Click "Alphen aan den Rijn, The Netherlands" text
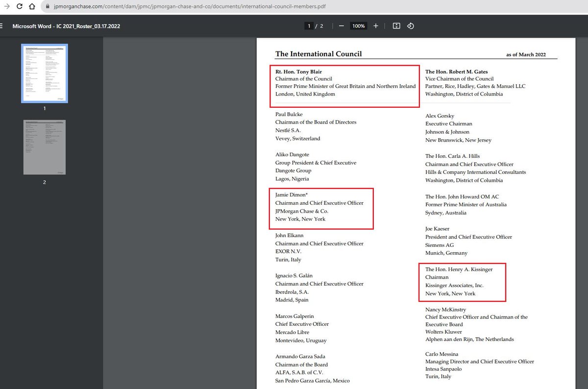Image resolution: width=588 pixels, height=389 pixels. 469,340
